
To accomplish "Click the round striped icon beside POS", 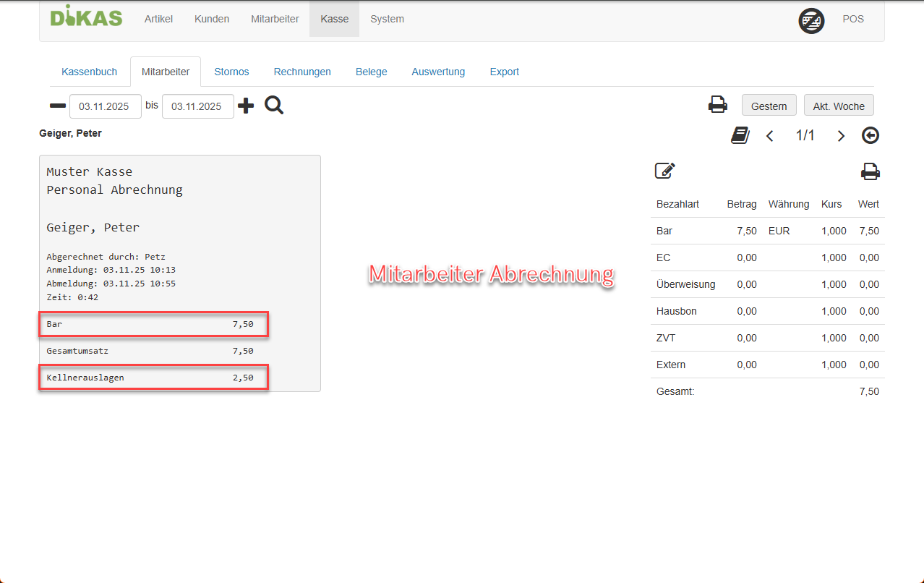I will [x=811, y=20].
